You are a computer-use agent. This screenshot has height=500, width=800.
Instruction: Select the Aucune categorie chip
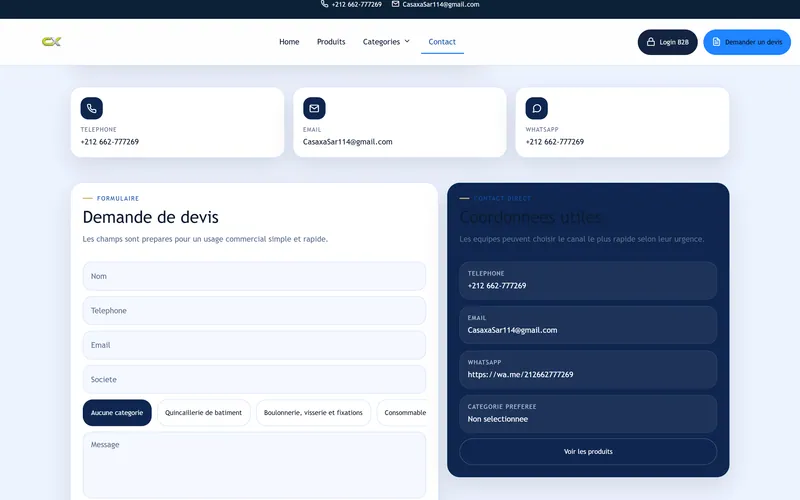coord(117,413)
